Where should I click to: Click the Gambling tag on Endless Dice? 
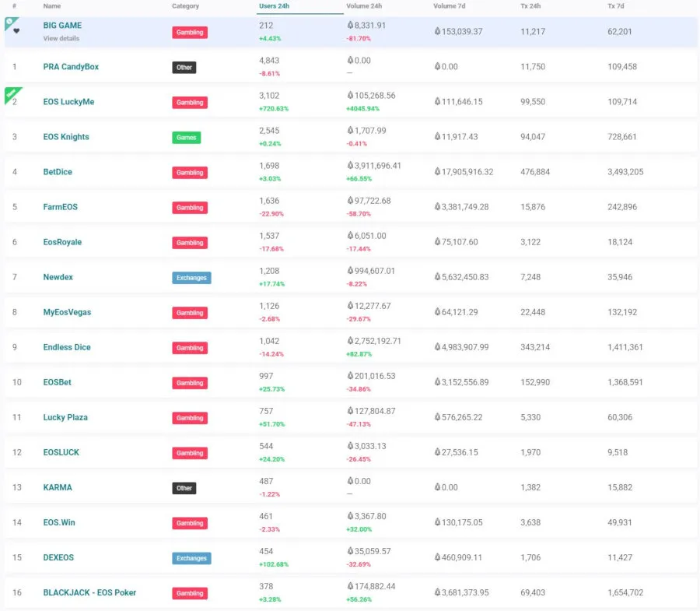pos(190,348)
